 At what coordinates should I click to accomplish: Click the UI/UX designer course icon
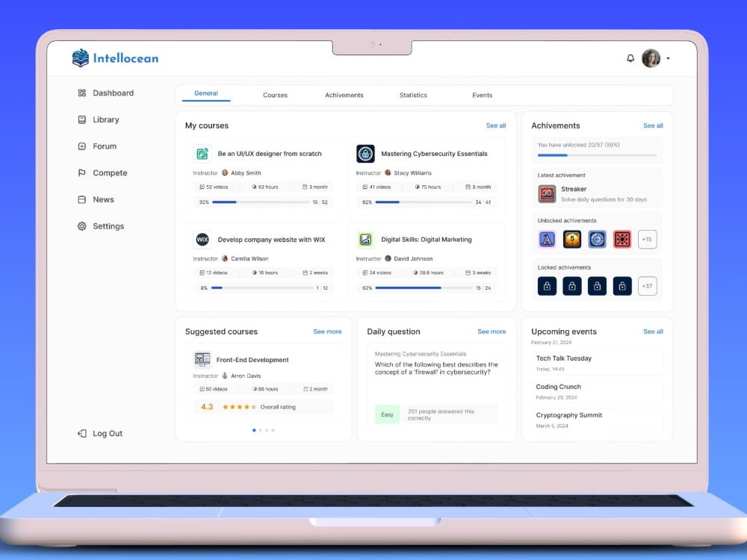click(x=202, y=154)
